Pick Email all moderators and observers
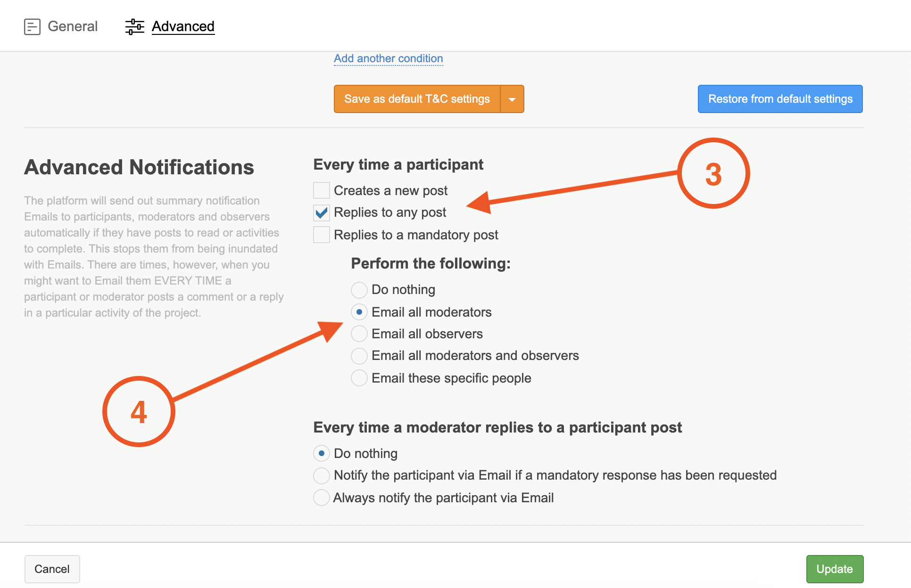The image size is (911, 588). pos(359,356)
